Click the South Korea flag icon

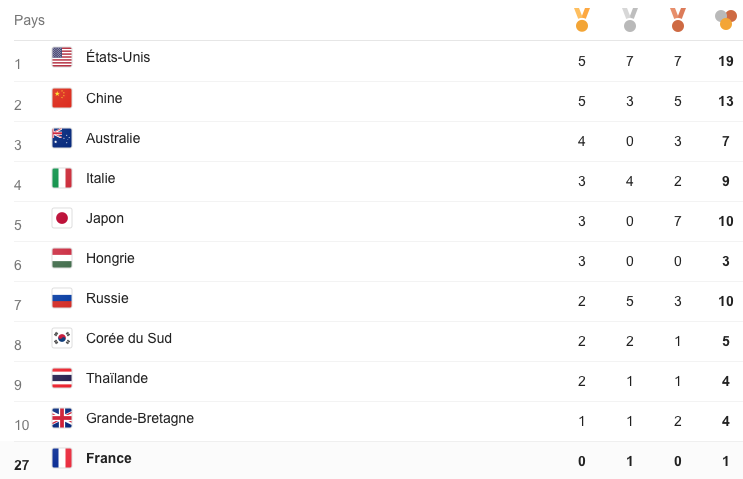point(62,338)
